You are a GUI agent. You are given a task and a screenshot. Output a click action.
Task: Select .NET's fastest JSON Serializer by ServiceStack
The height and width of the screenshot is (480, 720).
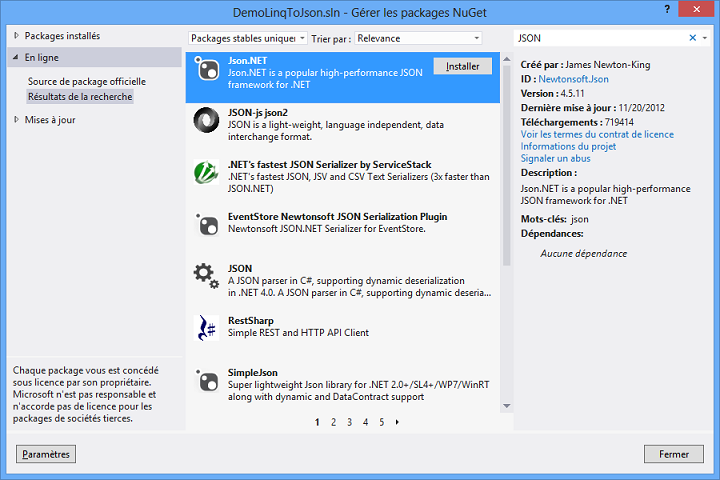tap(329, 164)
